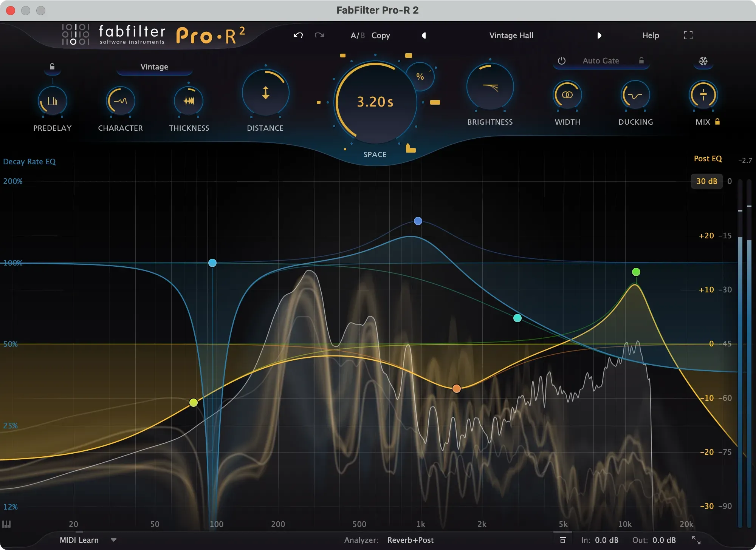Toggle the Auto Gate lock icon

[x=641, y=60]
